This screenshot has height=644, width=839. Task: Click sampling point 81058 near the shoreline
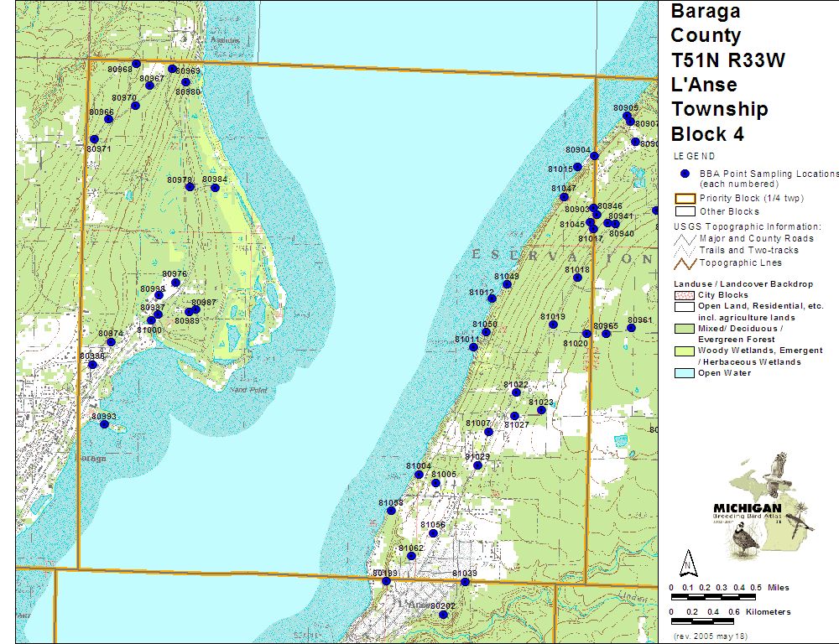pyautogui.click(x=390, y=511)
